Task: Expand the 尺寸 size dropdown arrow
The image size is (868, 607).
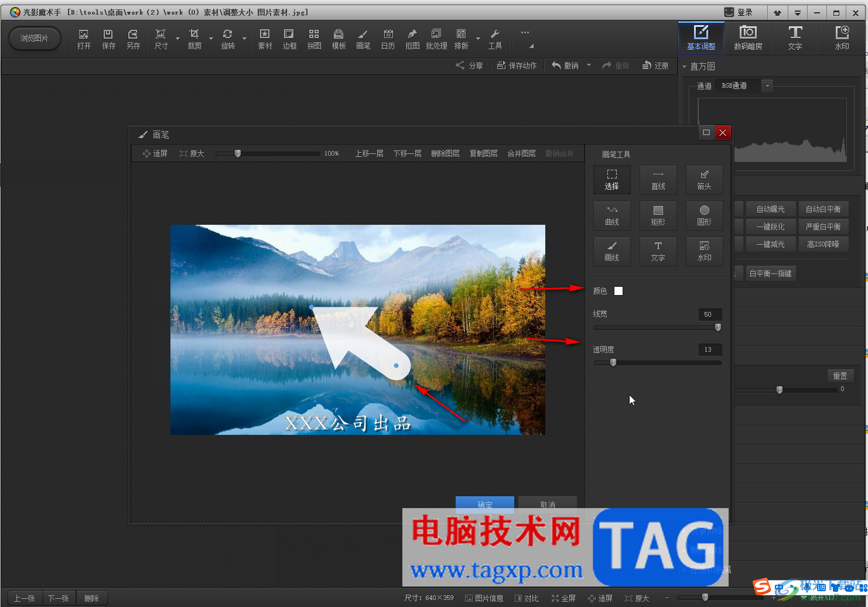Action: (x=177, y=39)
